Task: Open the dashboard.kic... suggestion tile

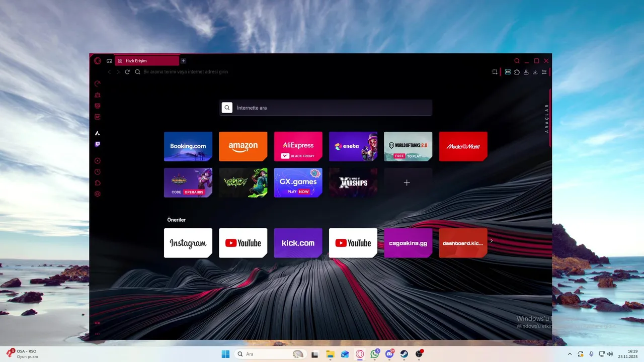Action: (x=463, y=243)
